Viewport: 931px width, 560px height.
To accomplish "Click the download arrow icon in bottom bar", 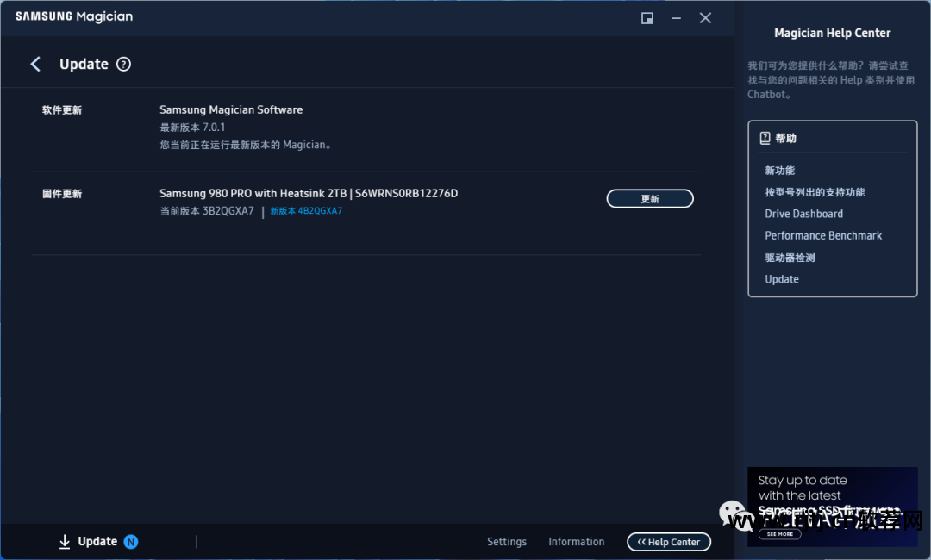I will (x=65, y=542).
